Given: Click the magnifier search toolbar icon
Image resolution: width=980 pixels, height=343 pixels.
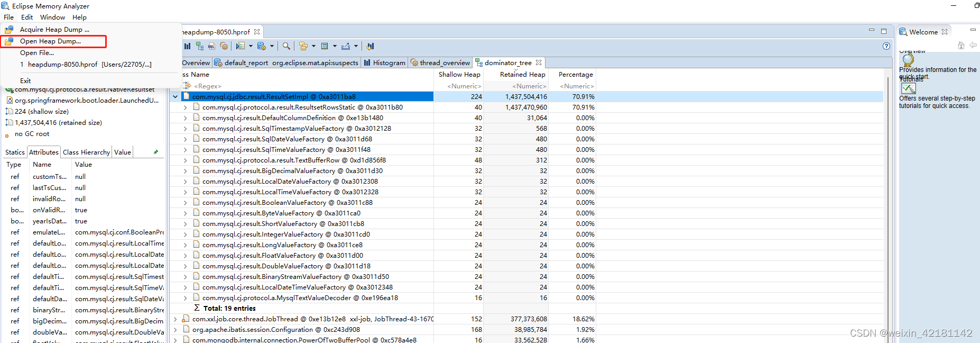Looking at the screenshot, I should 286,46.
